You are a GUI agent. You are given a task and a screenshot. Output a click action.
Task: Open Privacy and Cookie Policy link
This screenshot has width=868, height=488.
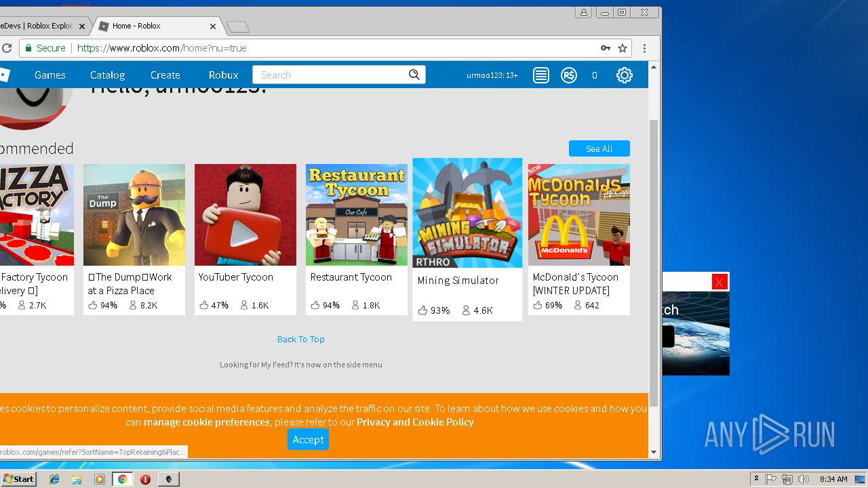point(415,422)
